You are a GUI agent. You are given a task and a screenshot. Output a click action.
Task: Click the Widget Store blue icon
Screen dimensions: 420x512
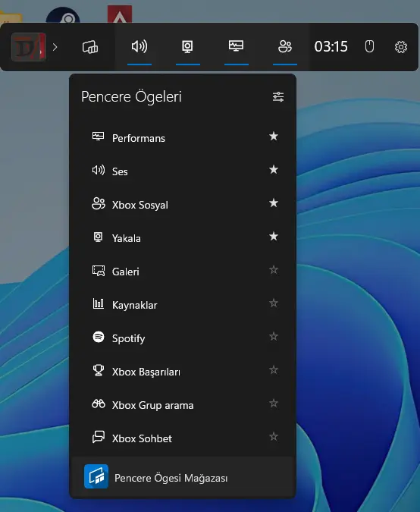pyautogui.click(x=96, y=476)
